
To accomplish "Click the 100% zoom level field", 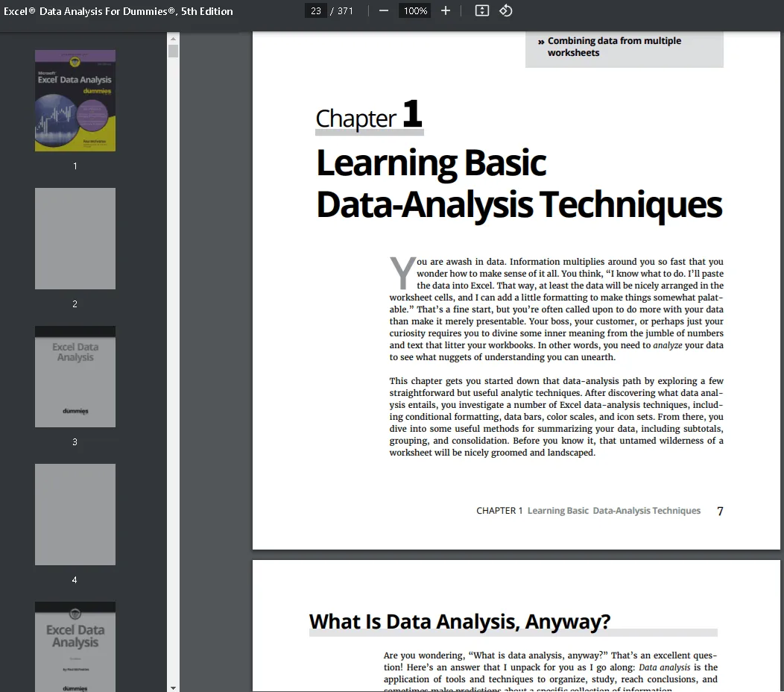I will pyautogui.click(x=414, y=11).
